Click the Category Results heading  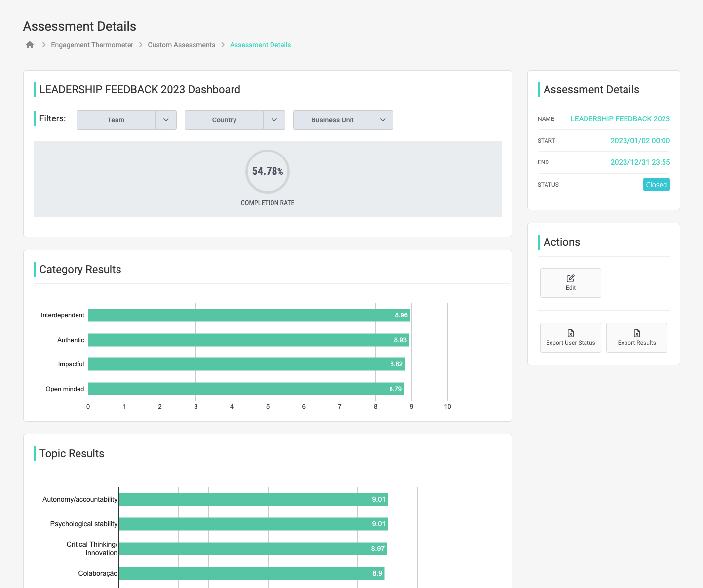(x=80, y=270)
